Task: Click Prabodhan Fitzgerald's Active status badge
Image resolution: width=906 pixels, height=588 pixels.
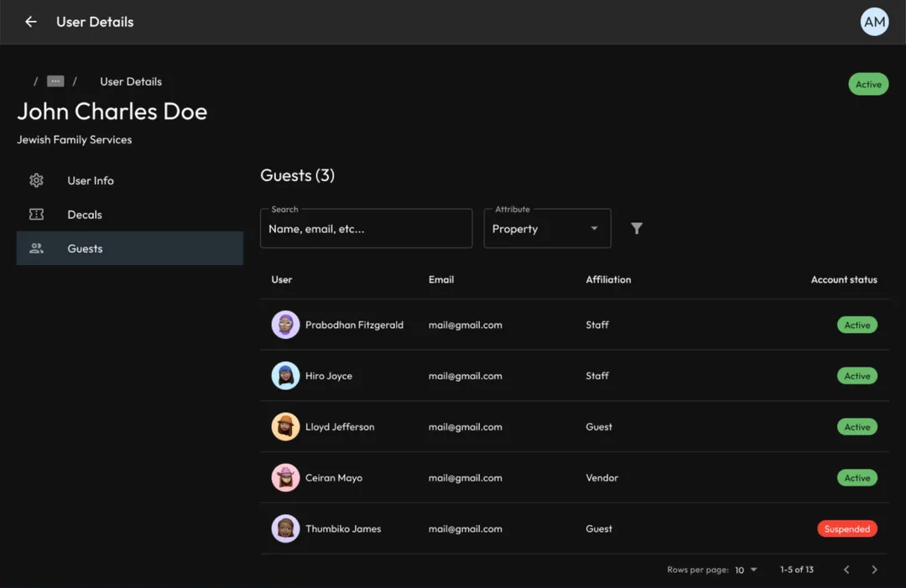Action: (857, 325)
